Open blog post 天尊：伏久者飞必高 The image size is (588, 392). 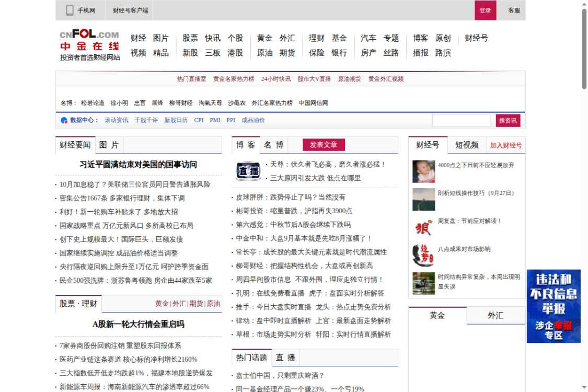327,165
